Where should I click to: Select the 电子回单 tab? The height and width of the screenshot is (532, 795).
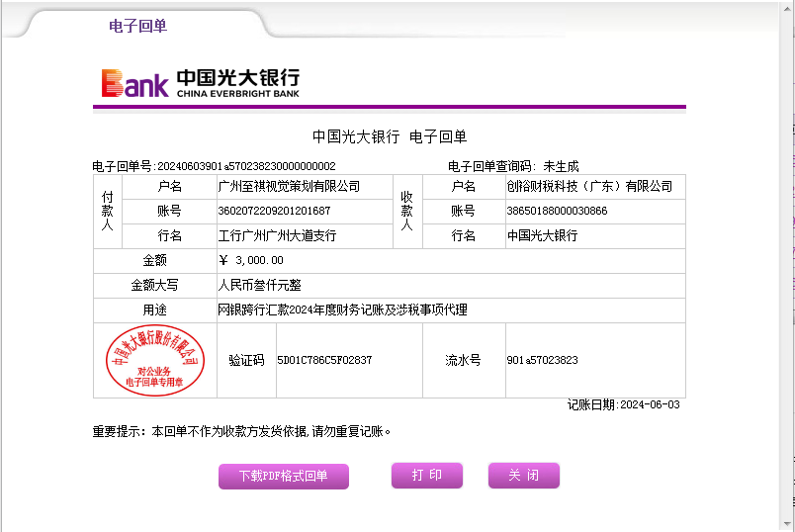[137, 26]
